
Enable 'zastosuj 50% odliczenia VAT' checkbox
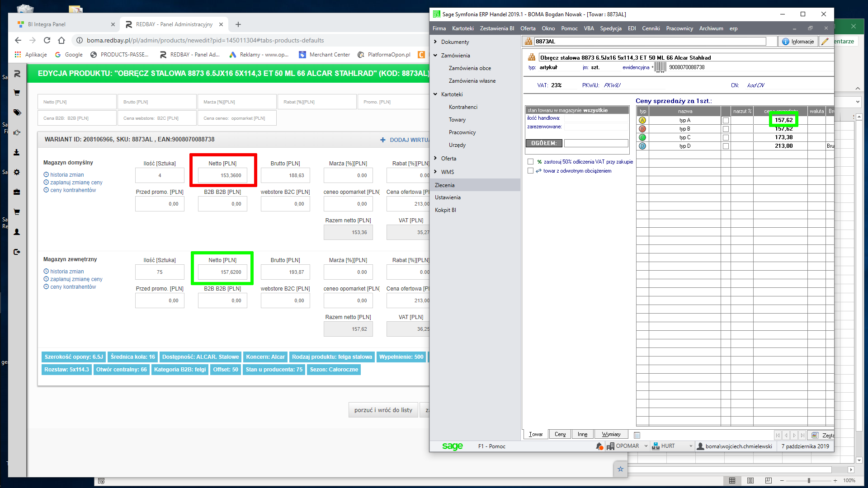click(x=530, y=162)
